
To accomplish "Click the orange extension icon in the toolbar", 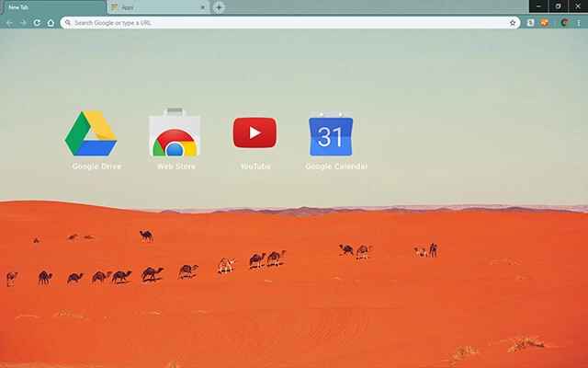I will point(545,23).
